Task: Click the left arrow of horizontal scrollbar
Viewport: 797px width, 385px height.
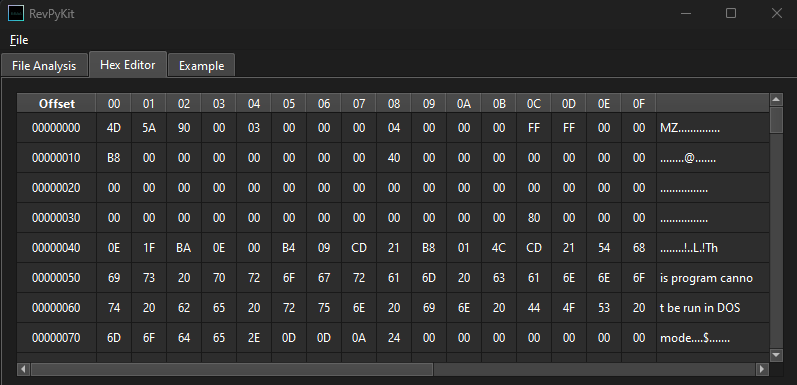Action: [x=23, y=369]
